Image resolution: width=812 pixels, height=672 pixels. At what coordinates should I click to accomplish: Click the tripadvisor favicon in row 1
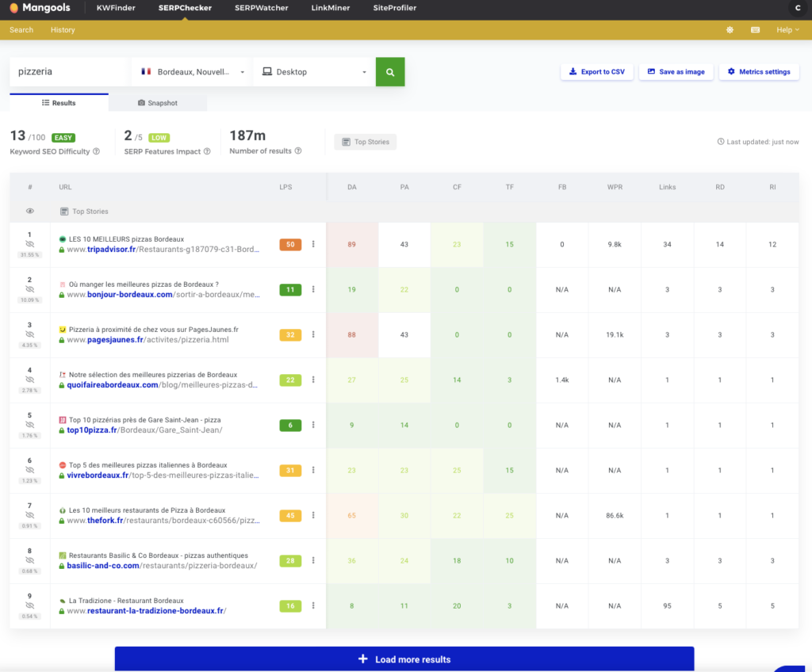[x=63, y=239]
